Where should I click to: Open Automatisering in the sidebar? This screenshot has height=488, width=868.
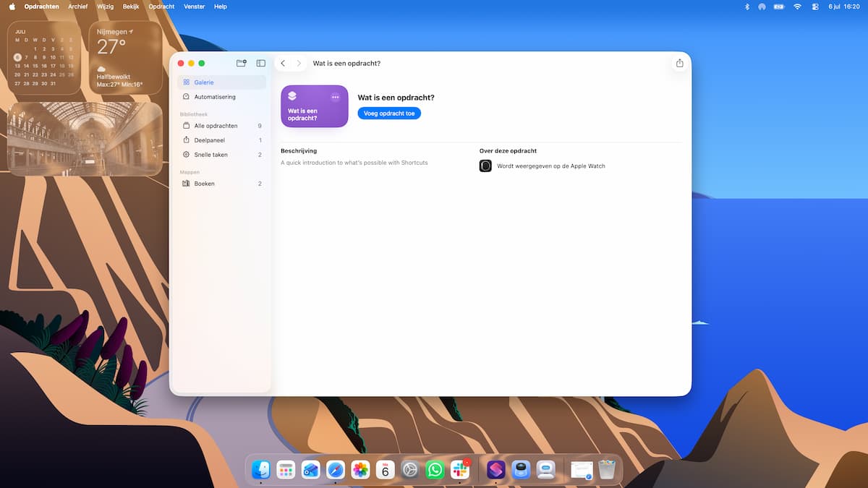point(221,97)
